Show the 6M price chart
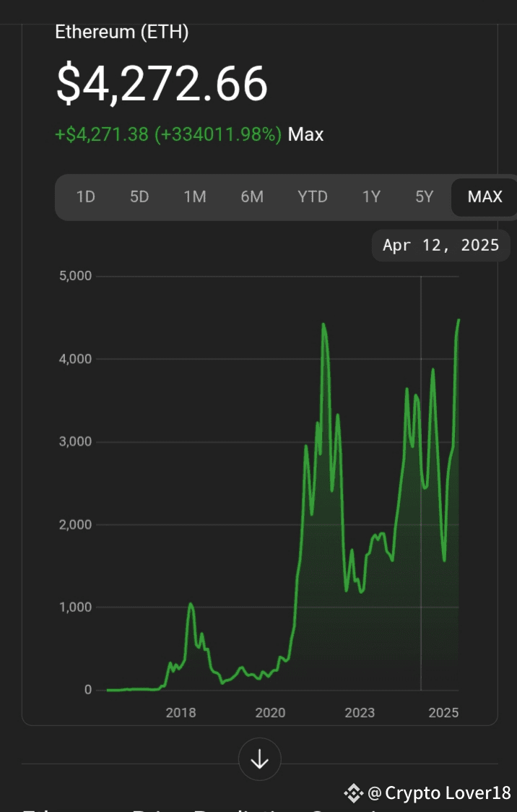The image size is (517, 812). point(252,196)
